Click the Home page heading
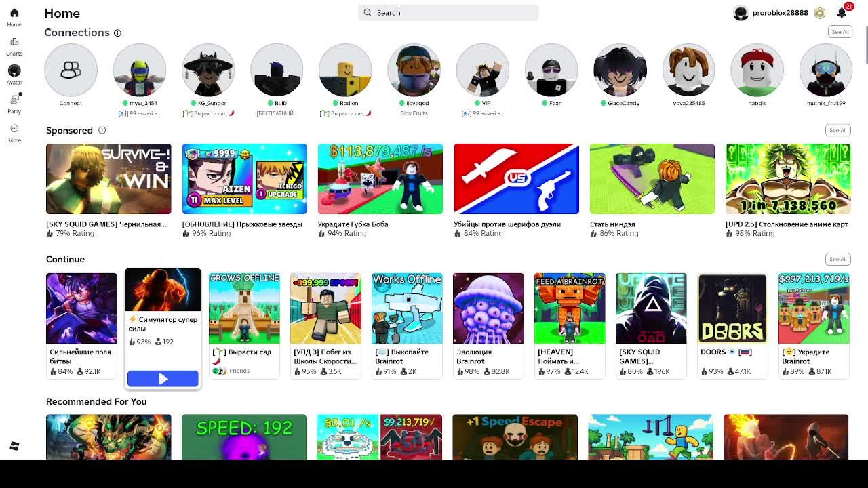Image resolution: width=868 pixels, height=488 pixels. point(62,13)
